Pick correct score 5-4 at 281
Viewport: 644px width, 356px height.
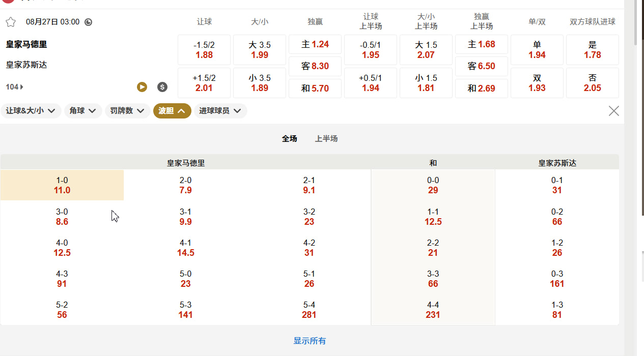[x=309, y=310]
